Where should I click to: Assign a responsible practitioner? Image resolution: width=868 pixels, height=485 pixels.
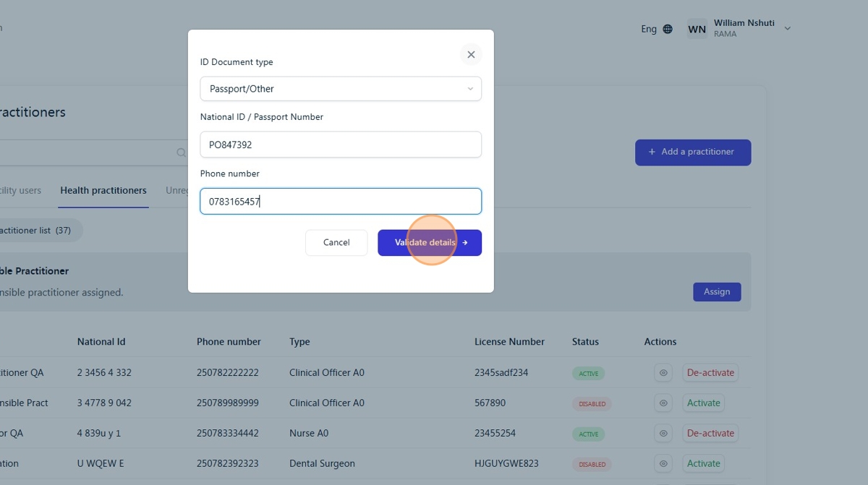(x=717, y=292)
